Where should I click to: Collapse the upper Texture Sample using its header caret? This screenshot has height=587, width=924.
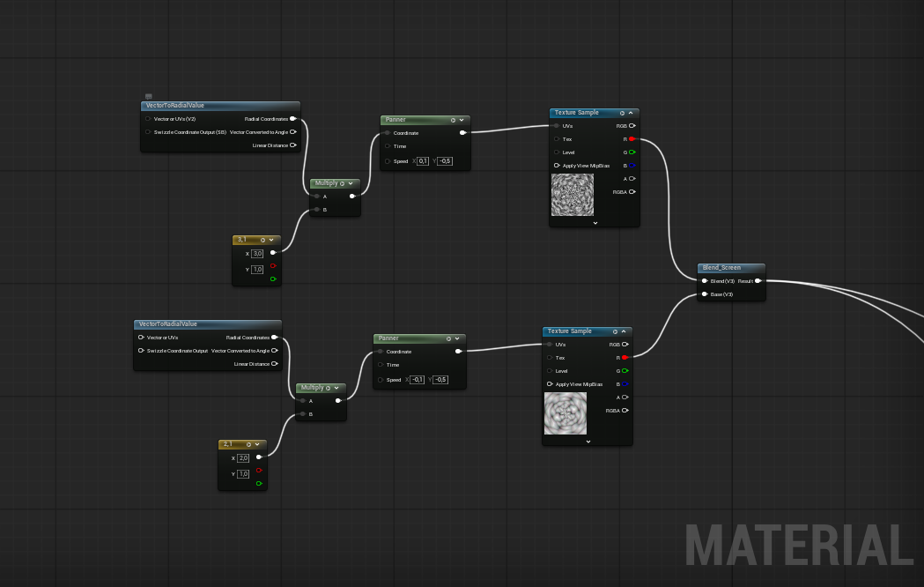coord(631,113)
